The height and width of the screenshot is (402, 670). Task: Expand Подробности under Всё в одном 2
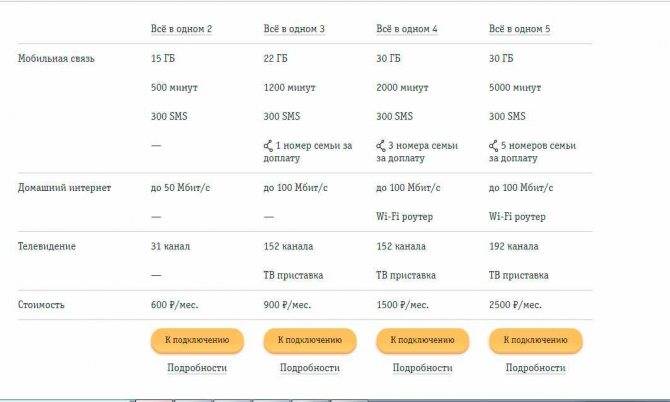pyautogui.click(x=197, y=368)
